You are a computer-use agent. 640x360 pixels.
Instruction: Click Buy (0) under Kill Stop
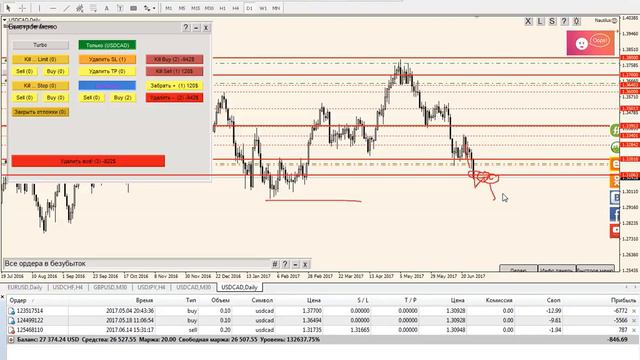[x=56, y=98]
